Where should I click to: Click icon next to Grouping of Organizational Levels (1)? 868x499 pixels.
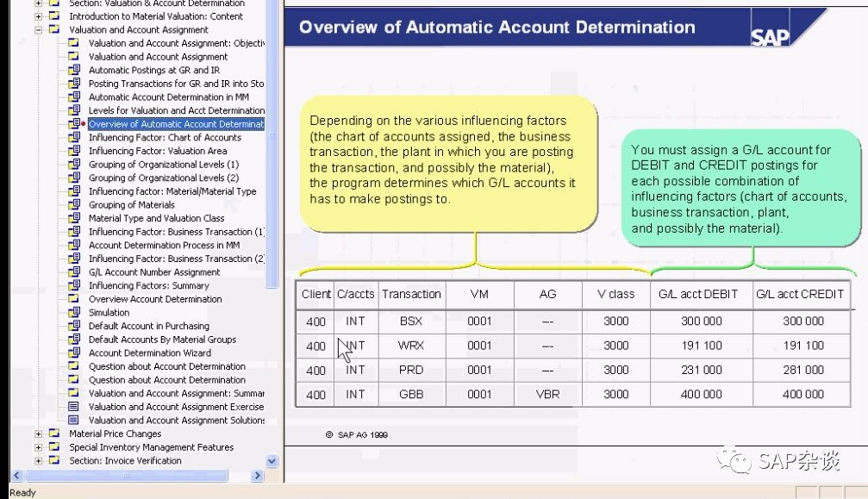tap(73, 165)
